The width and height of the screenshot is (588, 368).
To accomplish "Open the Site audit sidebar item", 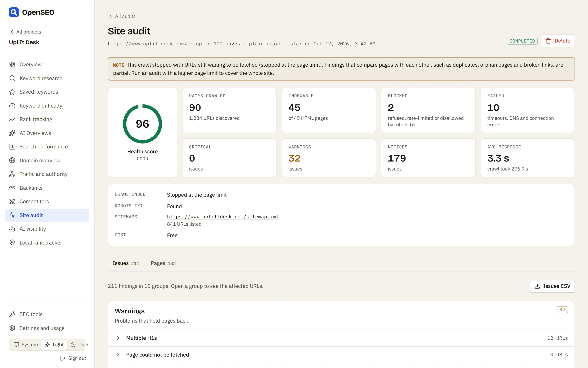I will [x=47, y=215].
